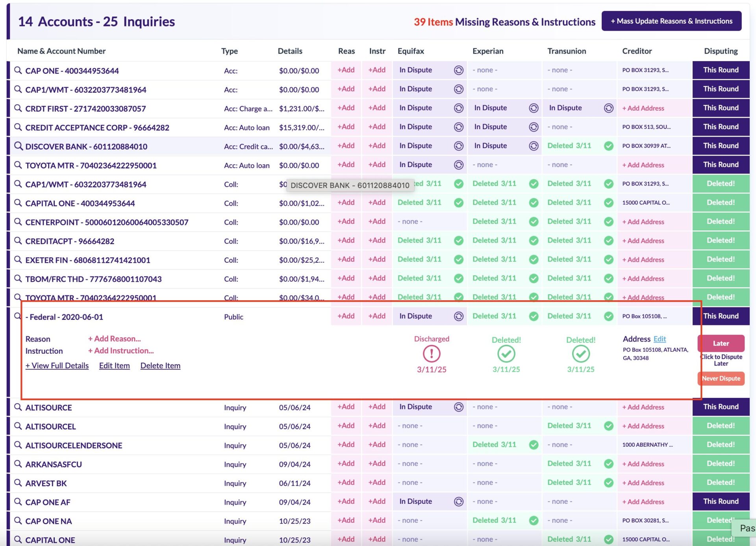Click magnifier icon for CAP ONE NA inquiry

18,520
